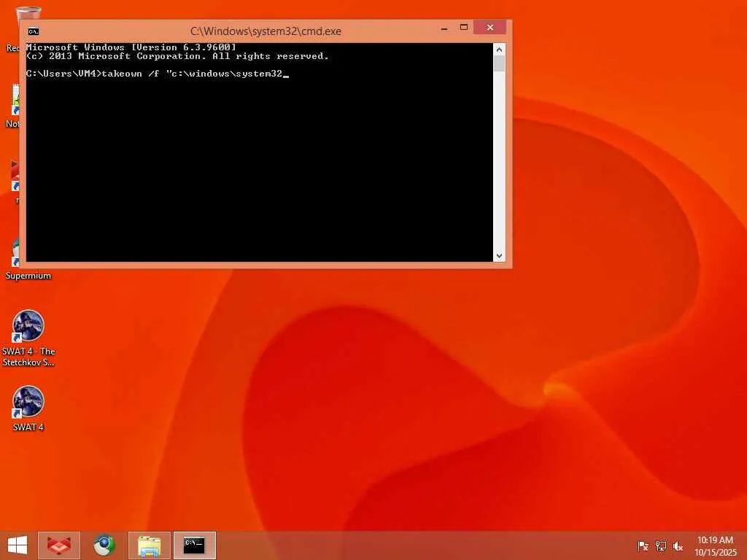Click the muted volume tray icon
The image size is (747, 560).
[678, 546]
